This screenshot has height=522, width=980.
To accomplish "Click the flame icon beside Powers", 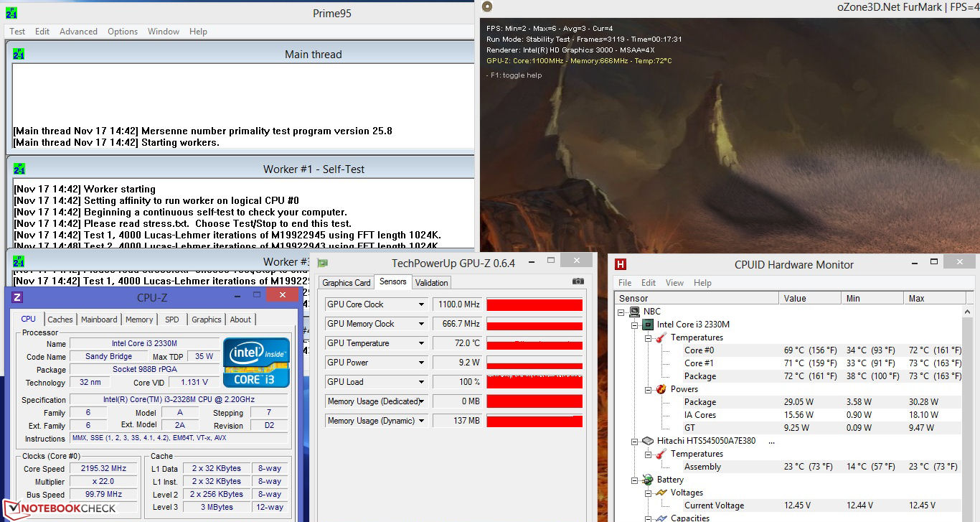I will pos(661,389).
